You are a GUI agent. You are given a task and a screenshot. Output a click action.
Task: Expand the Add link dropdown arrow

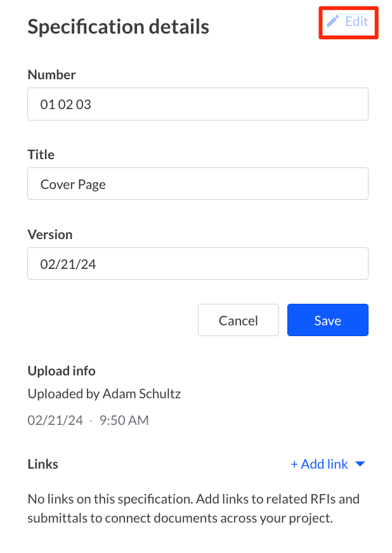[360, 464]
